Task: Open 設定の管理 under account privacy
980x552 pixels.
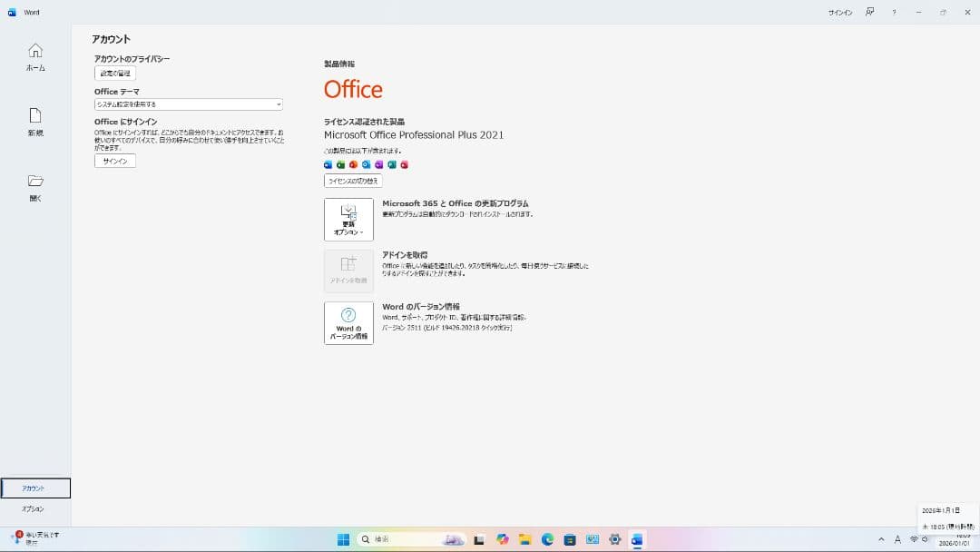Action: point(114,73)
